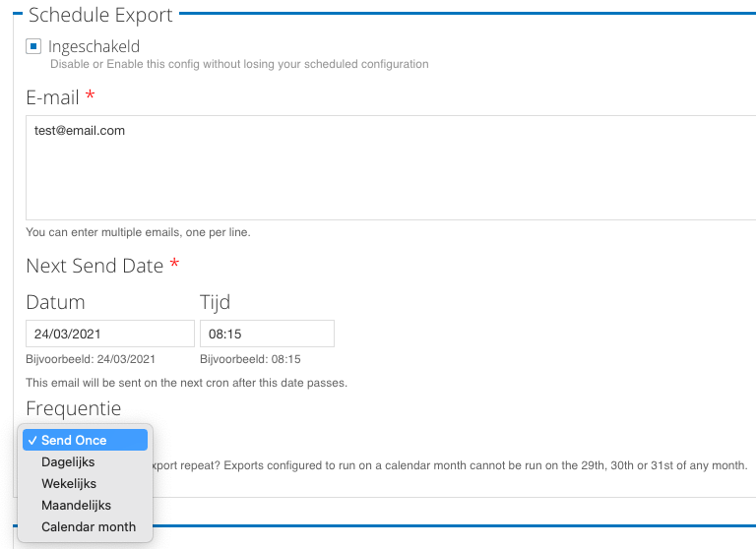Pick Maandelijks in the frequency list
Viewport: 756px width, 549px height.
pos(76,505)
